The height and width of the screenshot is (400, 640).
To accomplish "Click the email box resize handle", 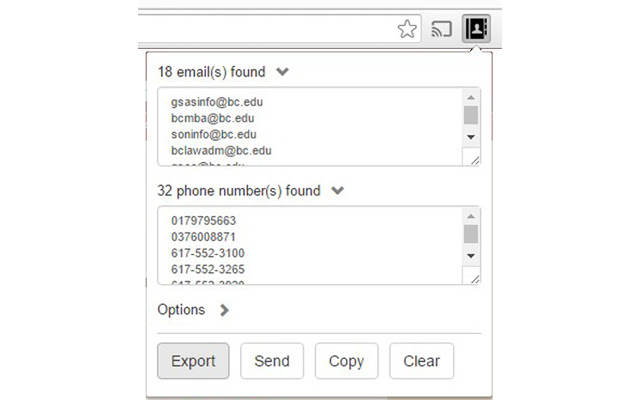I will (473, 158).
